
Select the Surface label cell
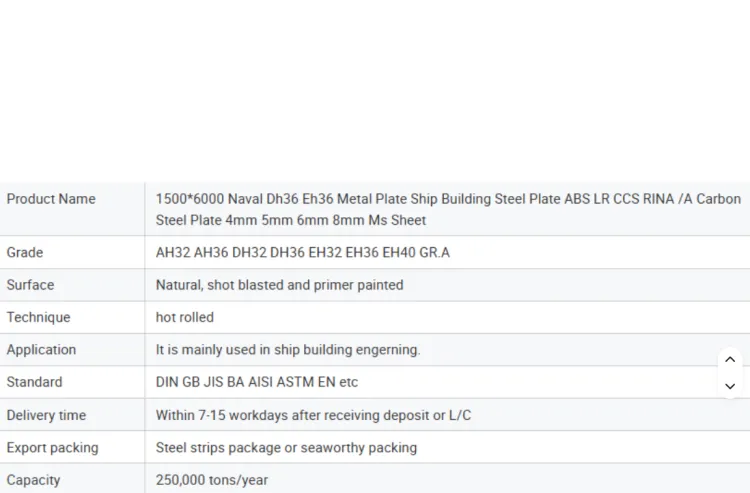72,285
